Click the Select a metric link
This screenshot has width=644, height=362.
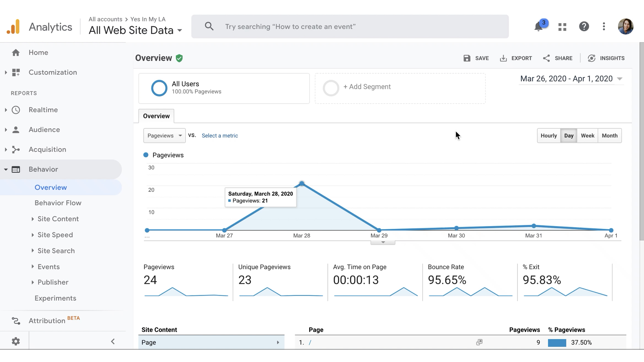click(220, 135)
